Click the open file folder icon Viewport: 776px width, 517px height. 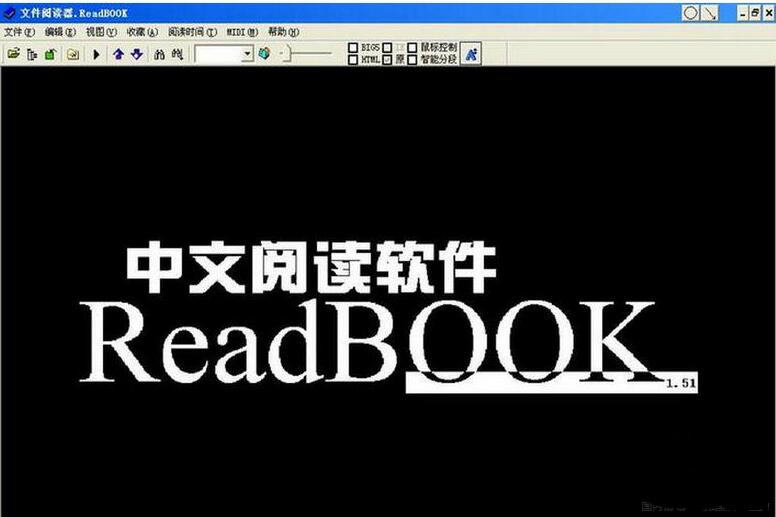coord(13,53)
